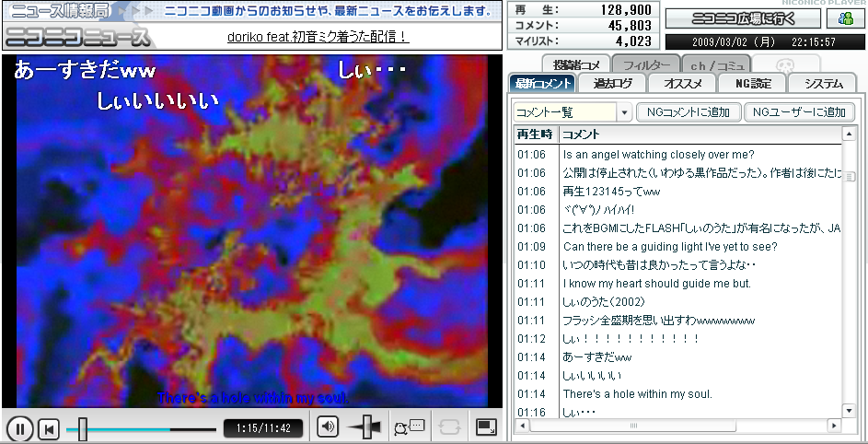Click the 01:10 timestamp cell
The height and width of the screenshot is (444, 868).
tap(531, 265)
